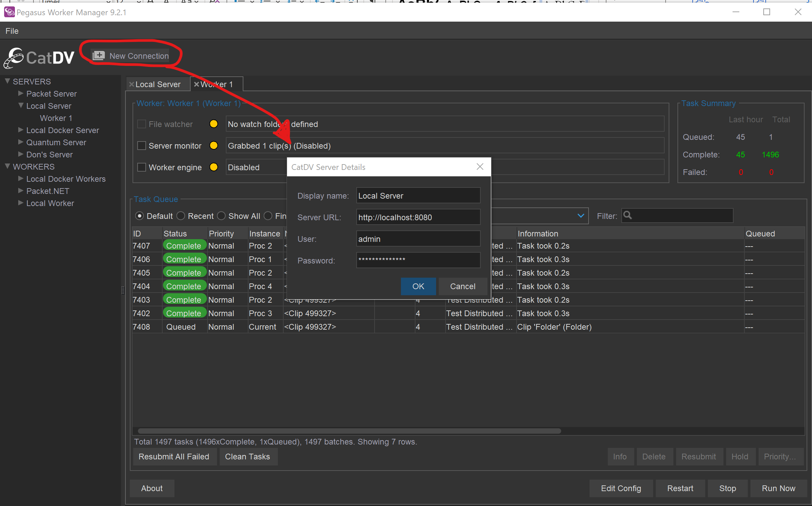Enable the Worker engine checkbox
This screenshot has height=506, width=812.
142,167
